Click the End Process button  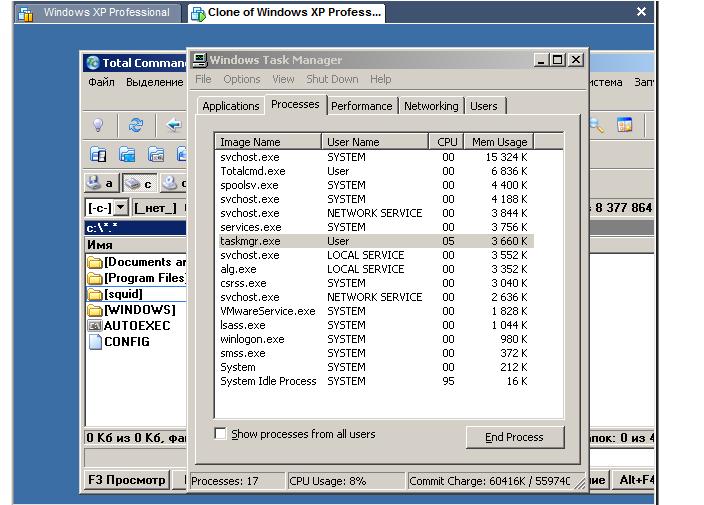tap(515, 437)
